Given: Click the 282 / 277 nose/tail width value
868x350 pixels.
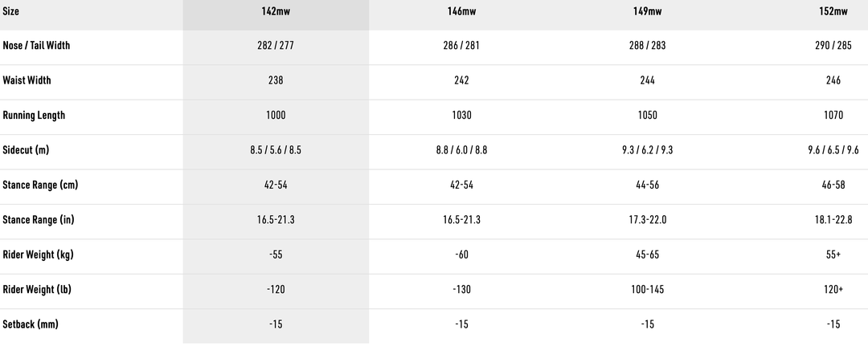Looking at the screenshot, I should coord(276,46).
